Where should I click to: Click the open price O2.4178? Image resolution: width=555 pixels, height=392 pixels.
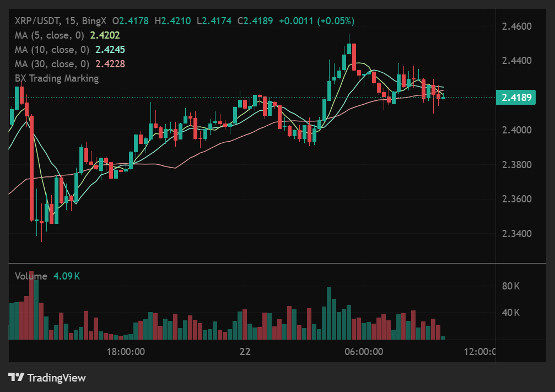coord(131,21)
